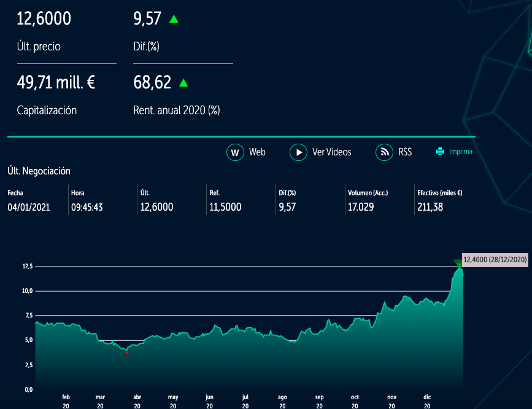
Task: Click the green maximum marker on chart
Action: pos(458,263)
